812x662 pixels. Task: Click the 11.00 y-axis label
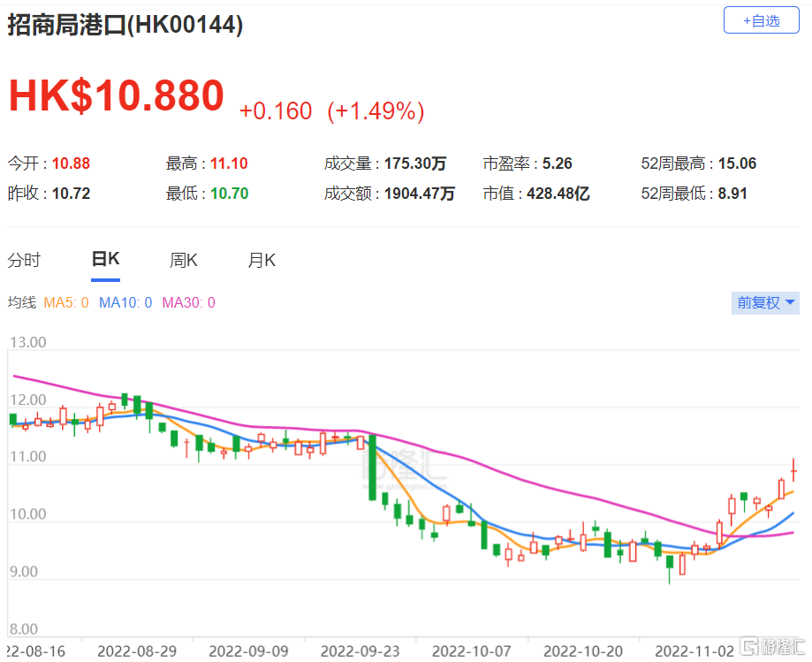(28, 457)
